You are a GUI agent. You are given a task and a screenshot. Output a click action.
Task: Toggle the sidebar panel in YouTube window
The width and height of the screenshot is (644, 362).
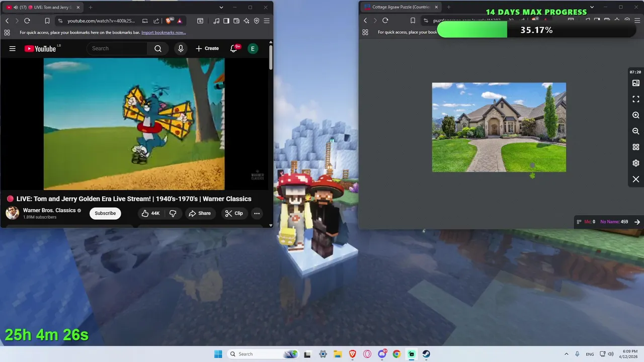coord(226,21)
